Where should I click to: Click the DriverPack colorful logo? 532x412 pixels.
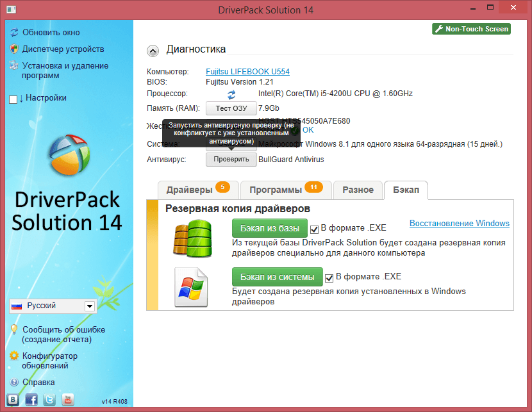coord(69,154)
